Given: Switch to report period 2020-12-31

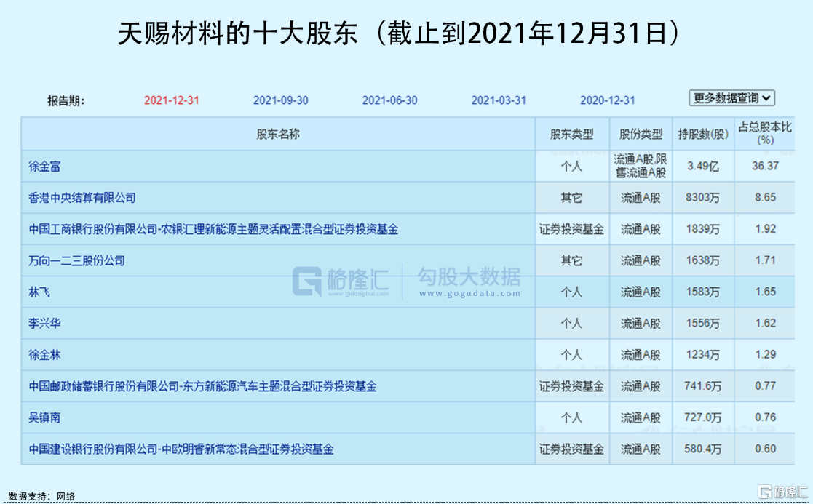Looking at the screenshot, I should pos(607,100).
